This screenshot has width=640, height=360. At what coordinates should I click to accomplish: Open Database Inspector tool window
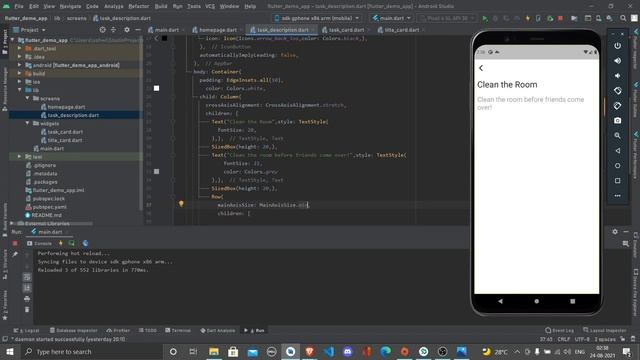(73, 330)
